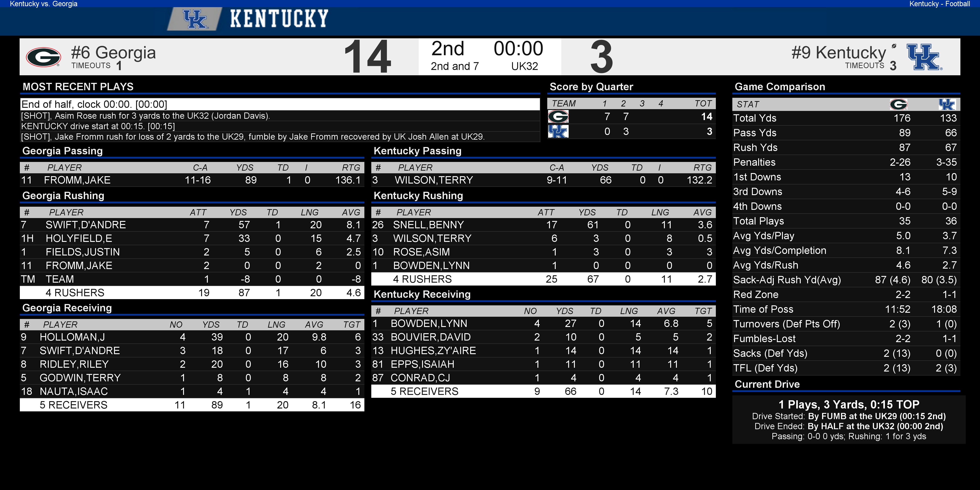Click the Georgia logo in the Game Comparison header
This screenshot has width=980, height=490.
898,104
